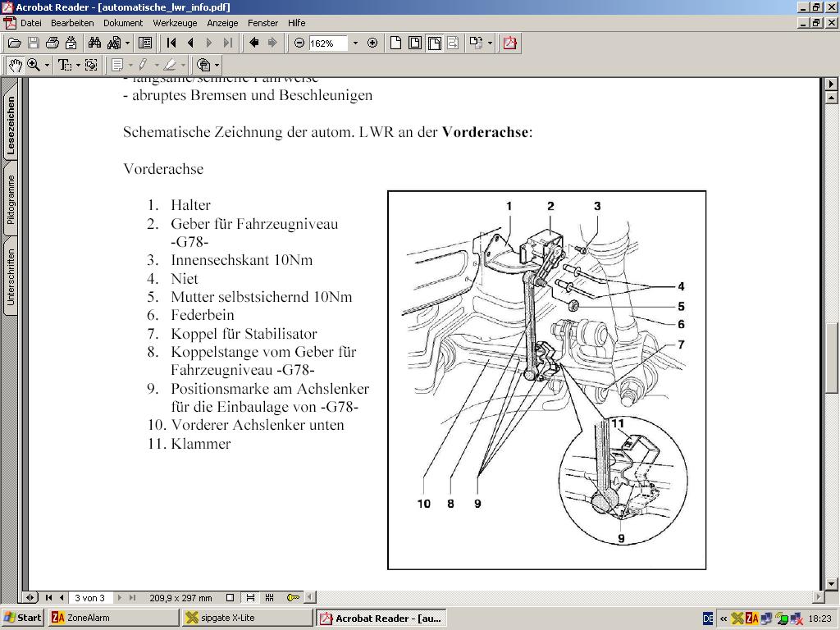This screenshot has width=840, height=630.
Task: Open the Lesezeichen side tab
Action: tap(11, 126)
